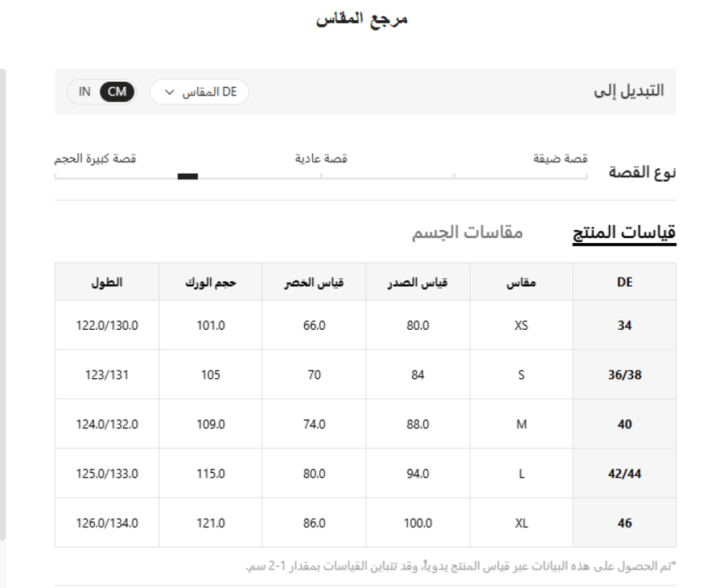Click the مرجع المقاس title
The image size is (724, 588).
[x=361, y=19]
